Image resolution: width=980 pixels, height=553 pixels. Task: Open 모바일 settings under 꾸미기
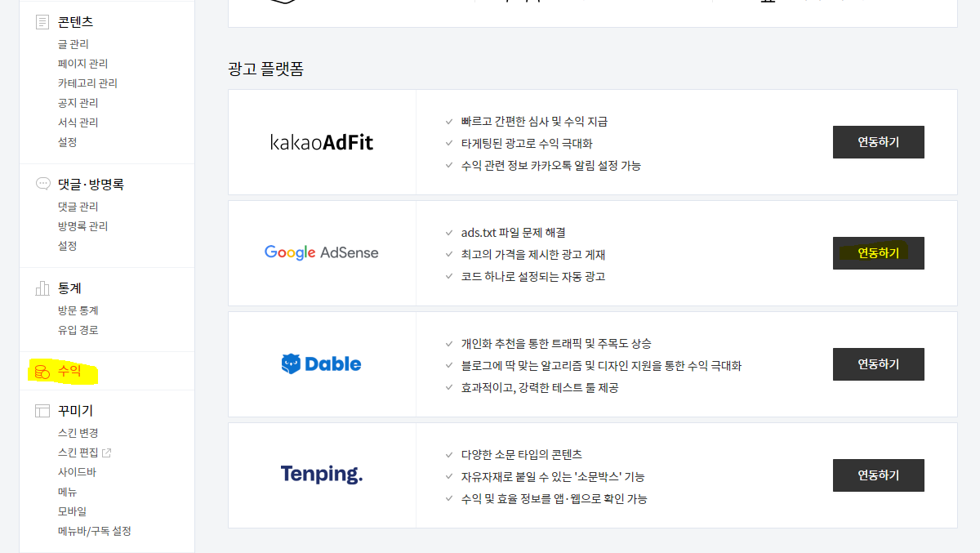click(x=72, y=511)
